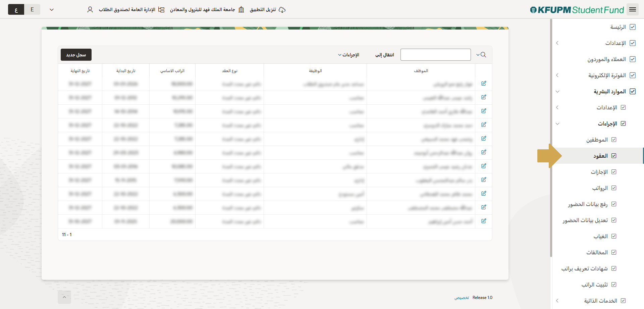The width and height of the screenshot is (644, 309).
Task: Click the checkmark icon beside الرئيسة
Action: (x=633, y=27)
